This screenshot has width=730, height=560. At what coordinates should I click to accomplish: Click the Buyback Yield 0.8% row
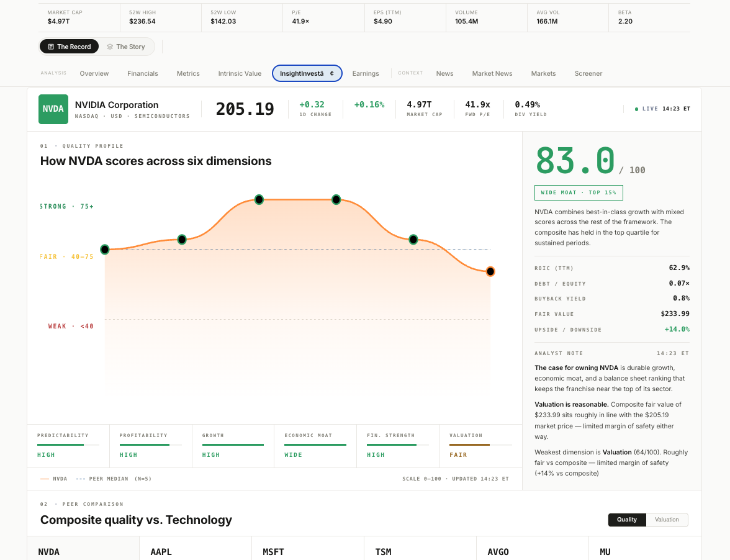(612, 299)
